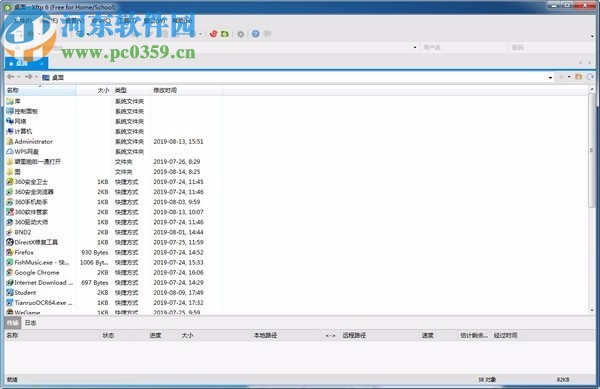This screenshot has width=600, height=389.
Task: Select the WPS网盘 cloud icon
Action: (x=10, y=151)
